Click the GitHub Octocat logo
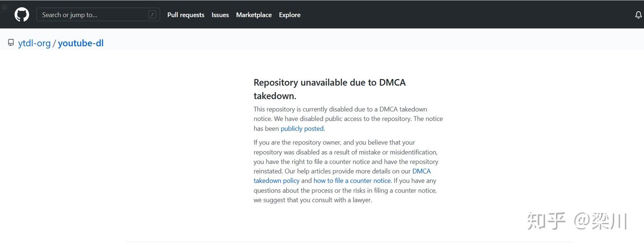The height and width of the screenshot is (247, 644). point(21,15)
